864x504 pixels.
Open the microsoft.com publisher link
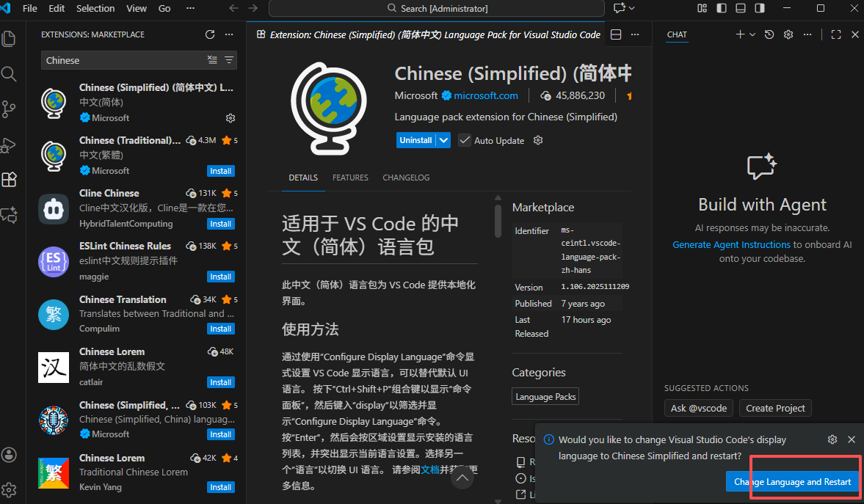(485, 95)
